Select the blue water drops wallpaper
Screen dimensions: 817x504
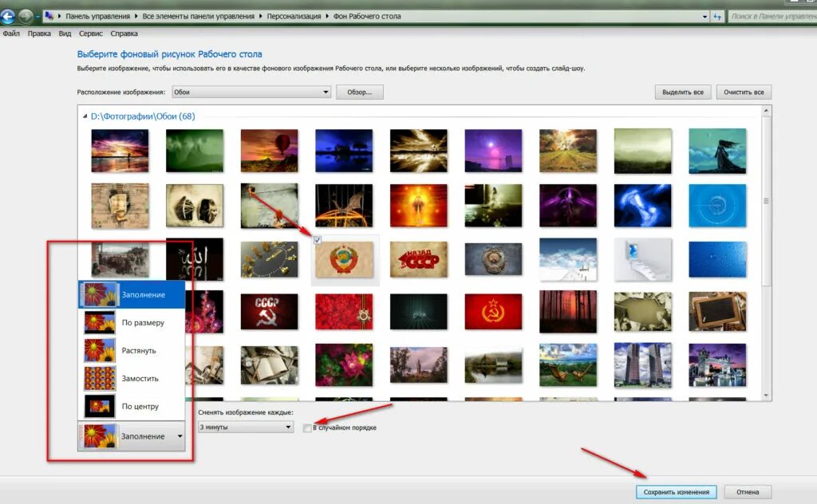pyautogui.click(x=717, y=259)
